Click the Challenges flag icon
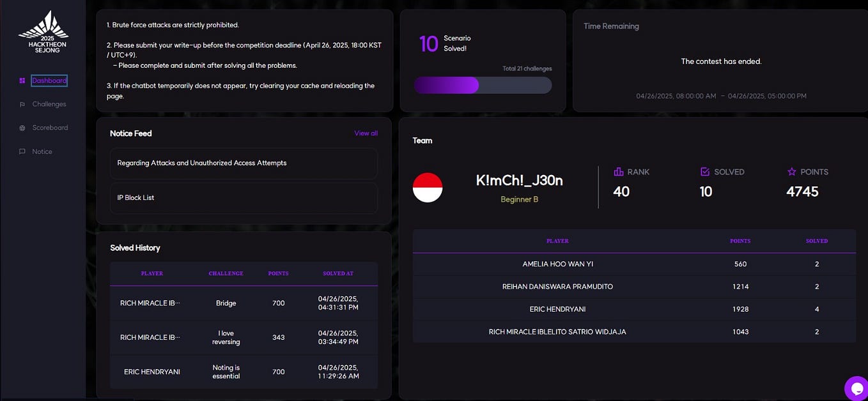The height and width of the screenshot is (401, 868). pos(22,103)
